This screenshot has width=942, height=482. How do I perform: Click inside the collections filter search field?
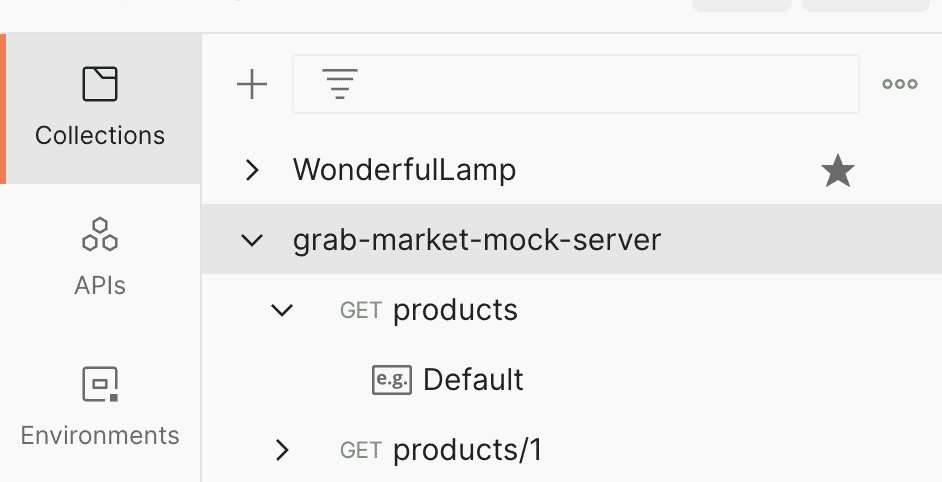click(576, 84)
